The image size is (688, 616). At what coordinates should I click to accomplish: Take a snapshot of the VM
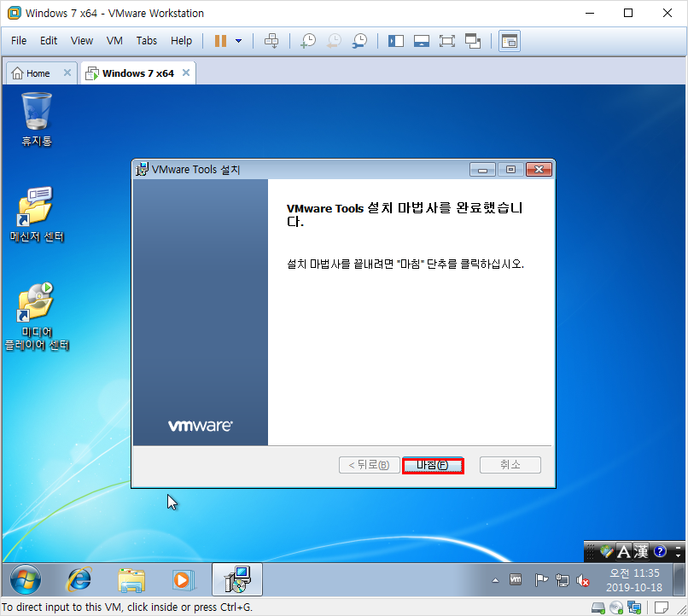coord(308,41)
